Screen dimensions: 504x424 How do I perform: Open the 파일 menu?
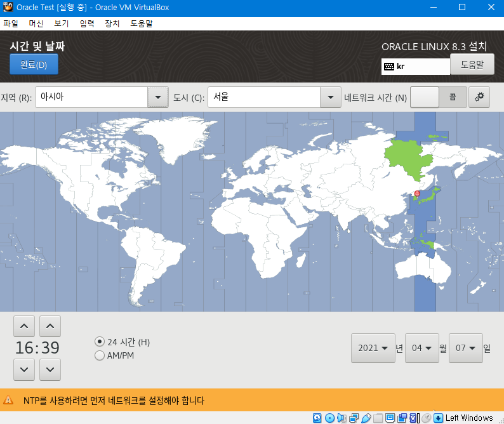tap(11, 23)
